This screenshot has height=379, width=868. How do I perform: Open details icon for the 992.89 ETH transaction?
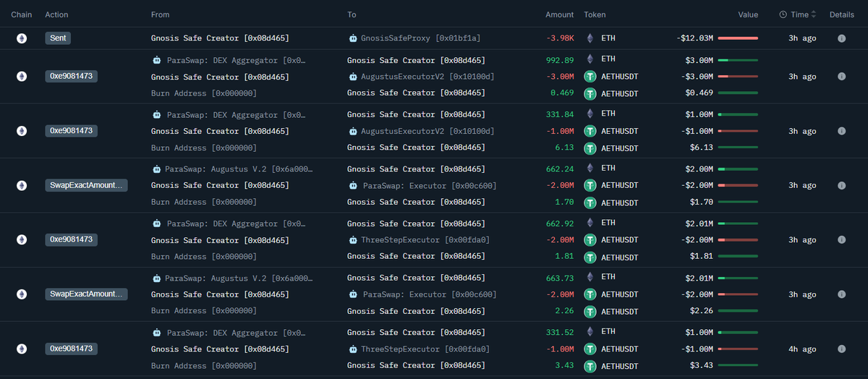click(841, 77)
